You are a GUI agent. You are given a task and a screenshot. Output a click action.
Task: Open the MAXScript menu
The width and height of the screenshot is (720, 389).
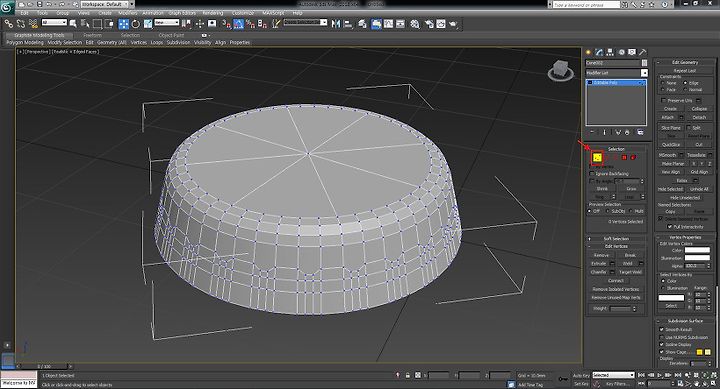click(273, 13)
